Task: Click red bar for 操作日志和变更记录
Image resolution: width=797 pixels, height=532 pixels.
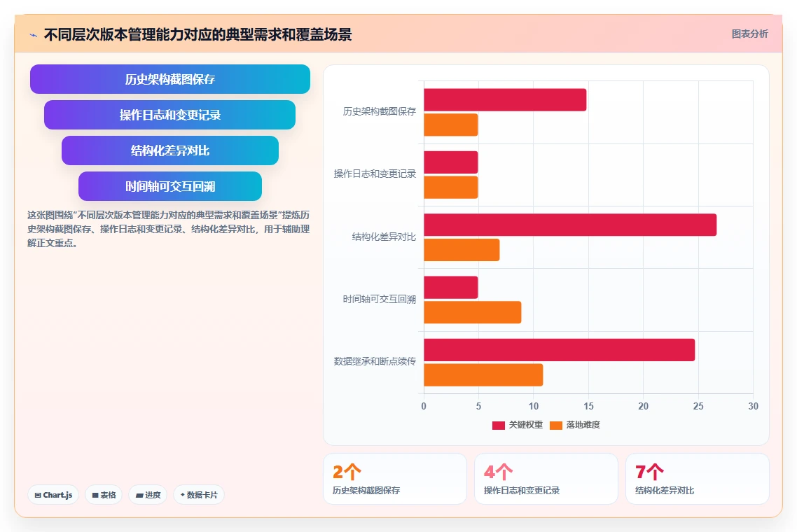Action: click(451, 162)
